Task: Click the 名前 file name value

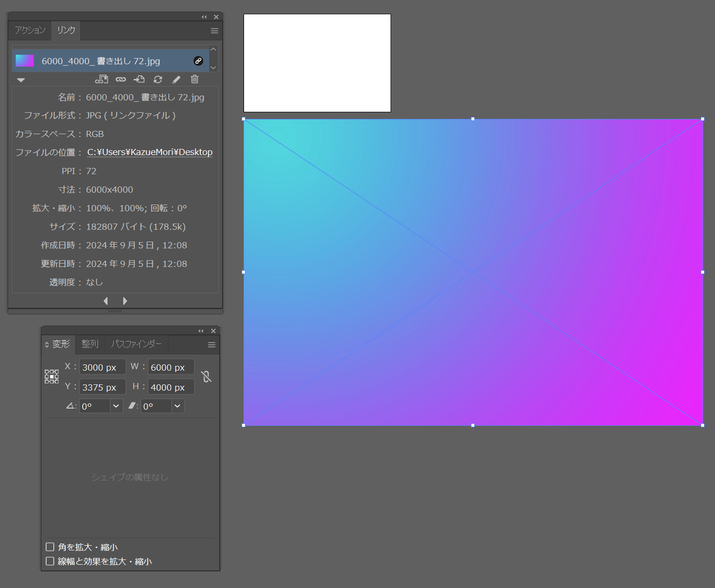Action: coord(145,98)
